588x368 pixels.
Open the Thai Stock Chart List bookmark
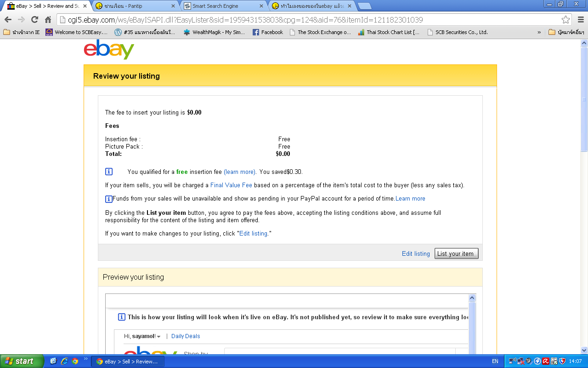pos(389,32)
